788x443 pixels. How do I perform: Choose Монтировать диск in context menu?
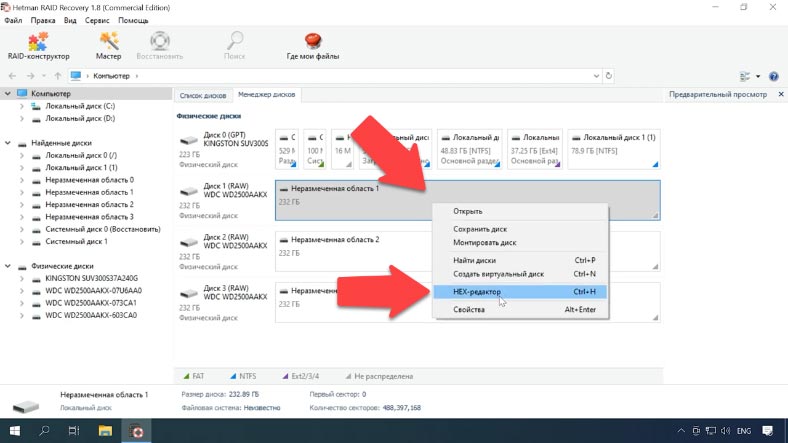pyautogui.click(x=520, y=243)
